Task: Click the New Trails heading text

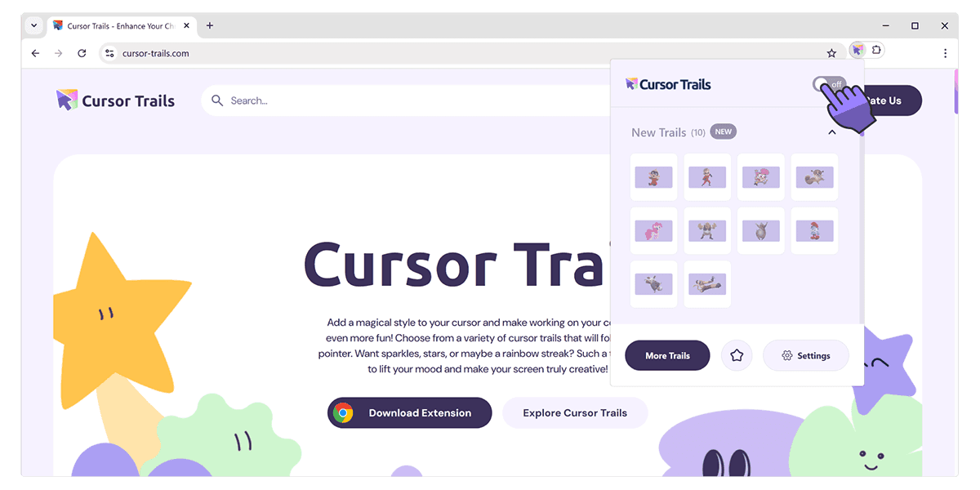Action: coord(659,132)
